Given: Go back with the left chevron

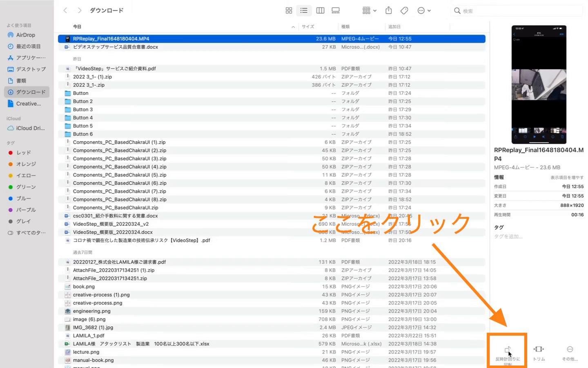Looking at the screenshot, I should [x=65, y=11].
